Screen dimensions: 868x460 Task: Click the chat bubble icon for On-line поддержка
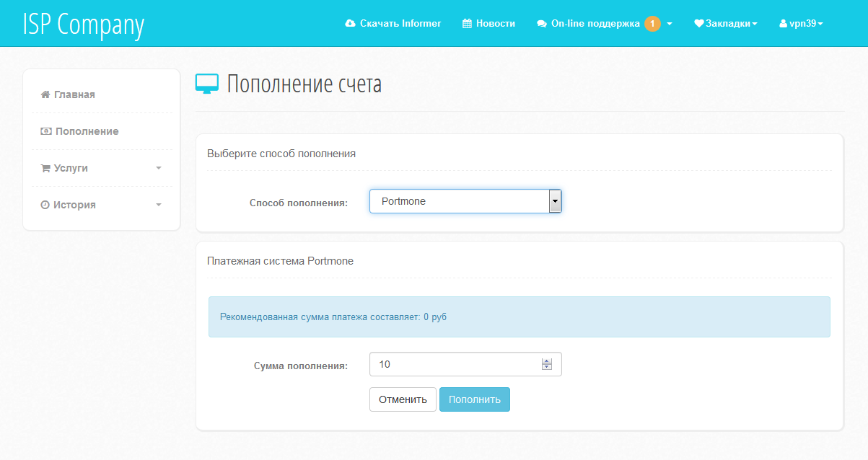pyautogui.click(x=542, y=24)
